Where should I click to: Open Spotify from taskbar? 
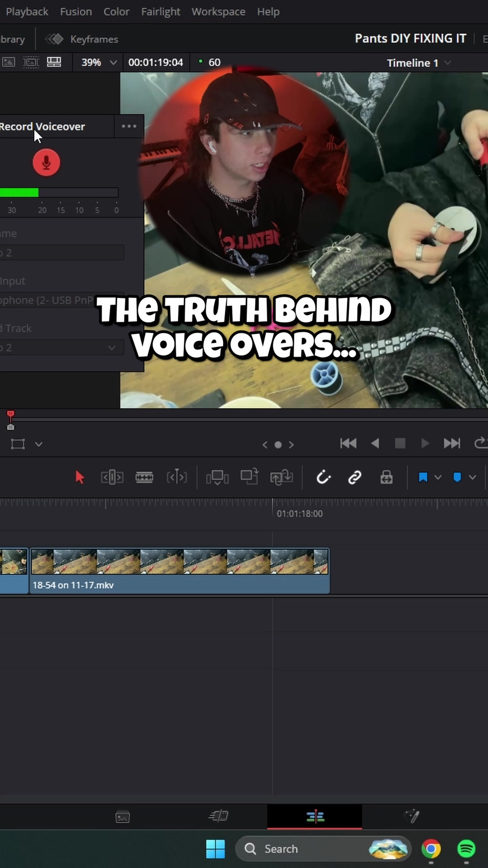click(466, 849)
